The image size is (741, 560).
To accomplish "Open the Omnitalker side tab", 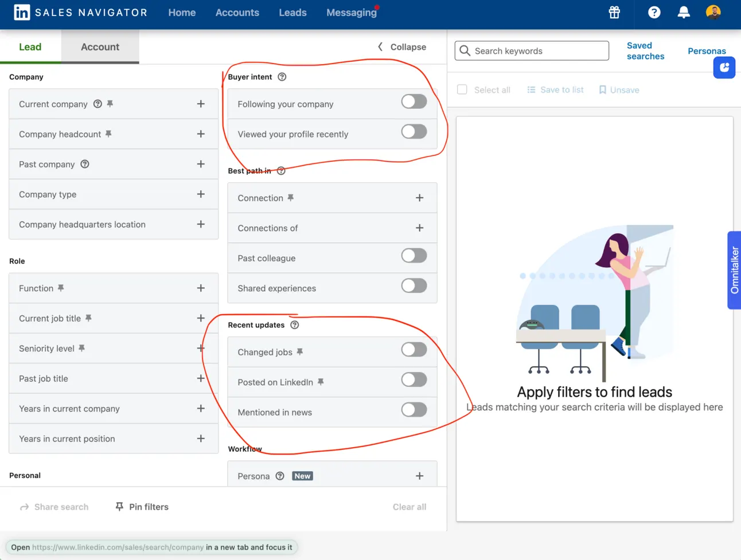I will [734, 271].
